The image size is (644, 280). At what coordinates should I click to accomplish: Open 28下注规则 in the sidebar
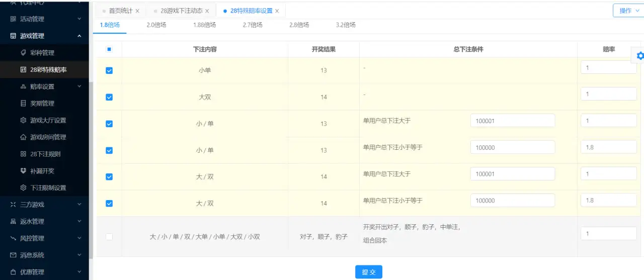click(x=45, y=154)
